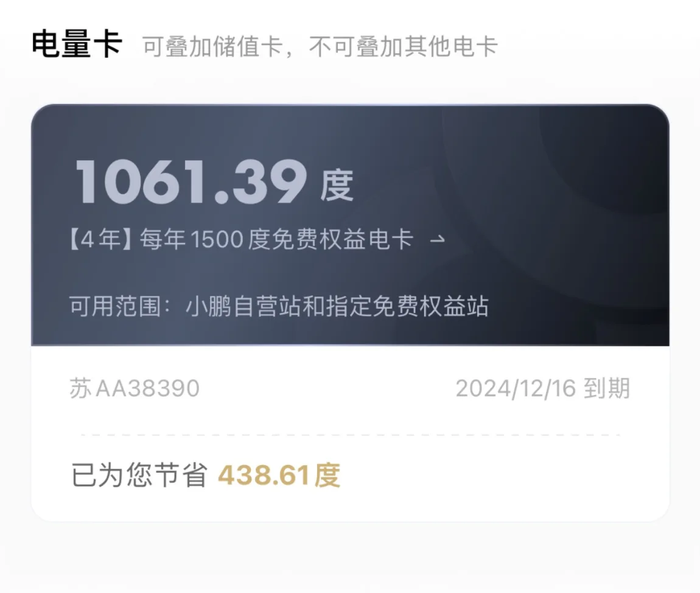Select the 电量卡 section heading
Viewport: 700px width, 593px height.
76,44
